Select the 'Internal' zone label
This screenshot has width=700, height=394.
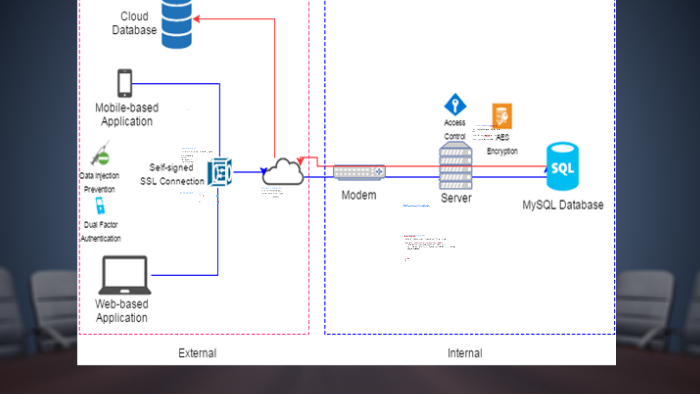click(465, 353)
